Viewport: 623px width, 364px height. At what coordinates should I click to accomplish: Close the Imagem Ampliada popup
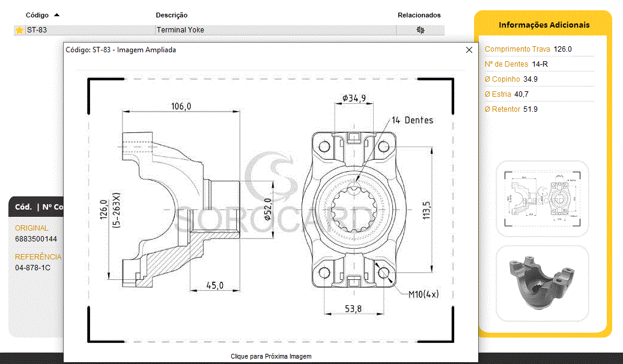pos(469,50)
